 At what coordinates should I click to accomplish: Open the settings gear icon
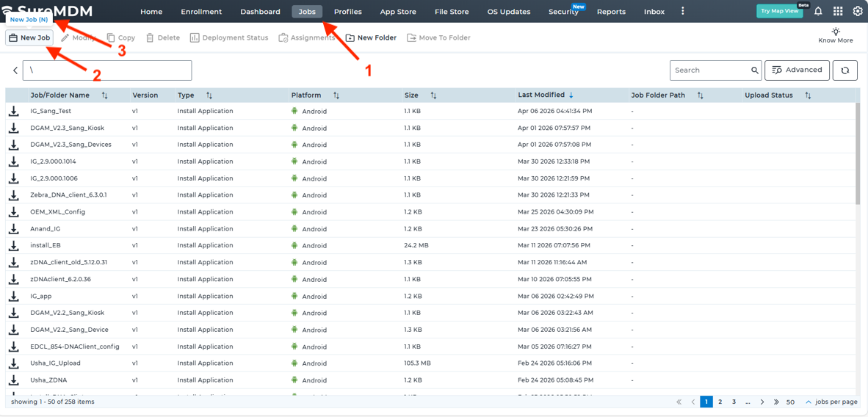[x=858, y=12]
